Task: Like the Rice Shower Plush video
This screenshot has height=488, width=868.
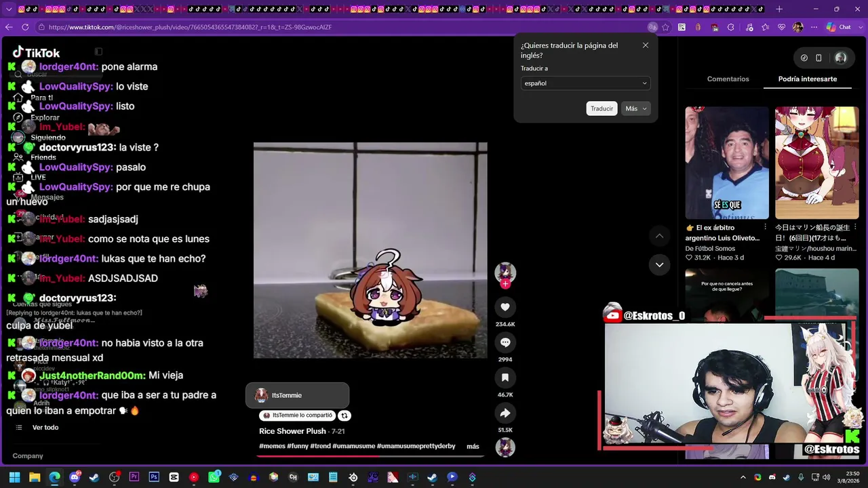Action: 505,307
